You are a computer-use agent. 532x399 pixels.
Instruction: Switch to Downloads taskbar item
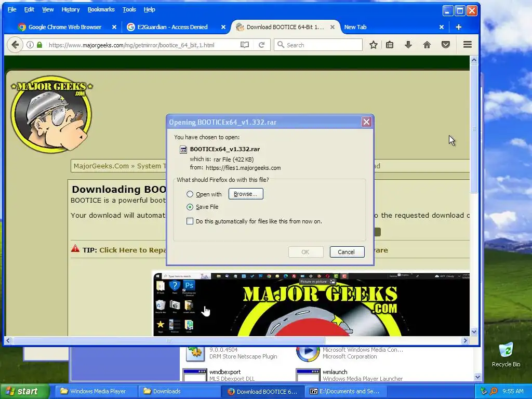(x=179, y=392)
